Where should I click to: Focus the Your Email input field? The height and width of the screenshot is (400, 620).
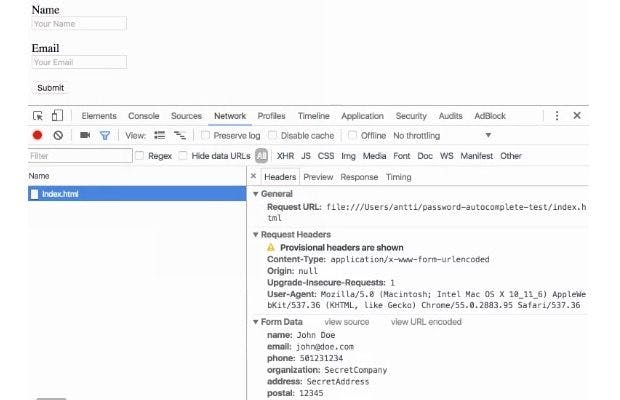79,62
